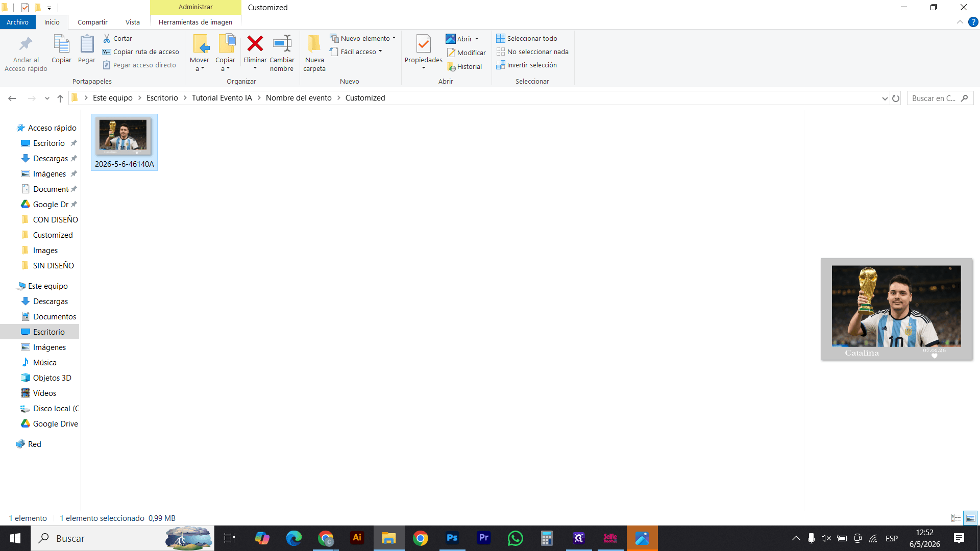Screen dimensions: 980x551
Task: Click Copiar ruta de acceso
Action: point(141,52)
